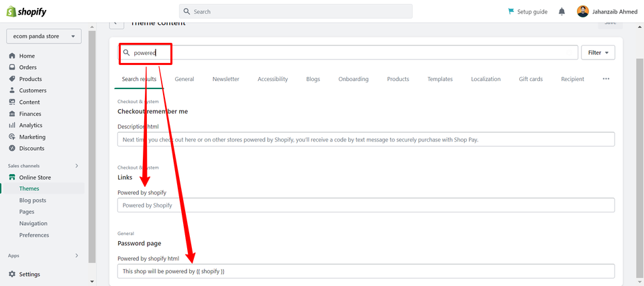Open the notifications bell
Image resolution: width=644 pixels, height=286 pixels.
pos(562,11)
